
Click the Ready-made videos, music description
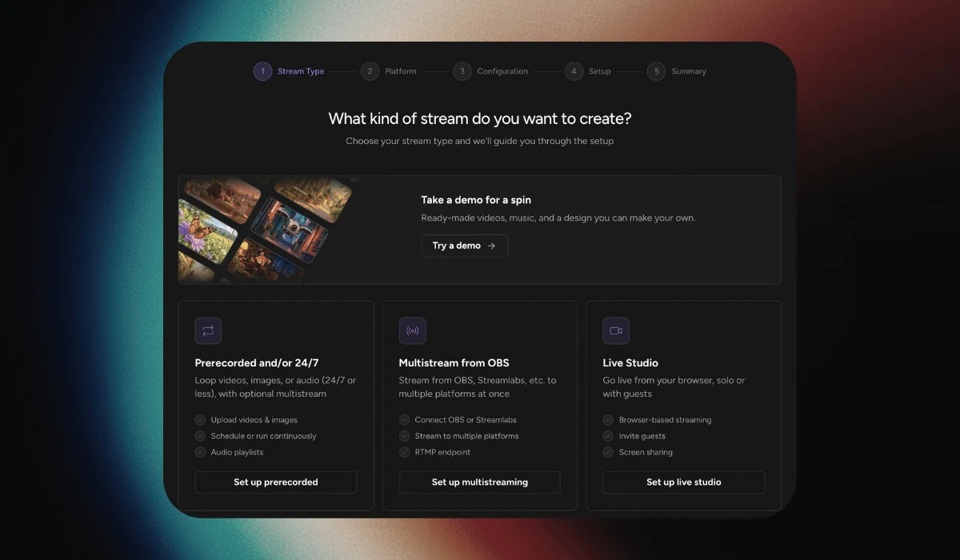coord(558,218)
